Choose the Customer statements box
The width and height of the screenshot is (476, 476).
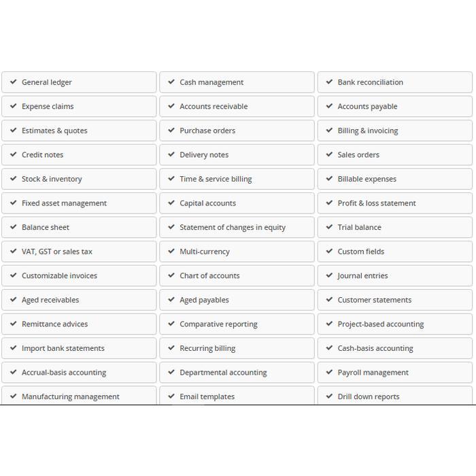[x=395, y=300]
